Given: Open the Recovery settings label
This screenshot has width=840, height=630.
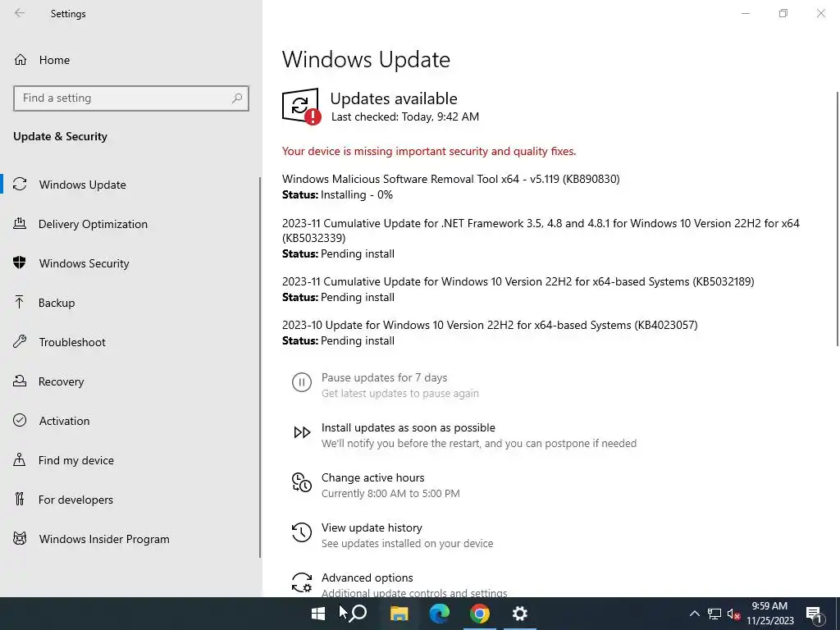Looking at the screenshot, I should [x=61, y=381].
